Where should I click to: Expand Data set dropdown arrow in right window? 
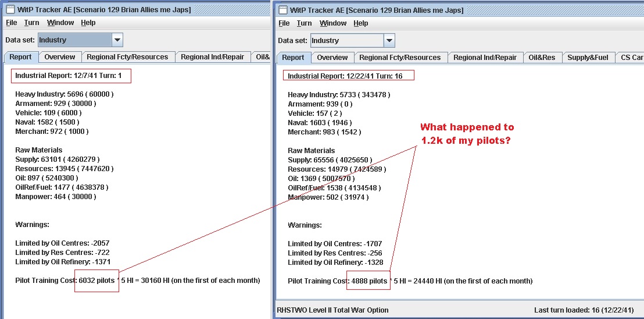389,40
